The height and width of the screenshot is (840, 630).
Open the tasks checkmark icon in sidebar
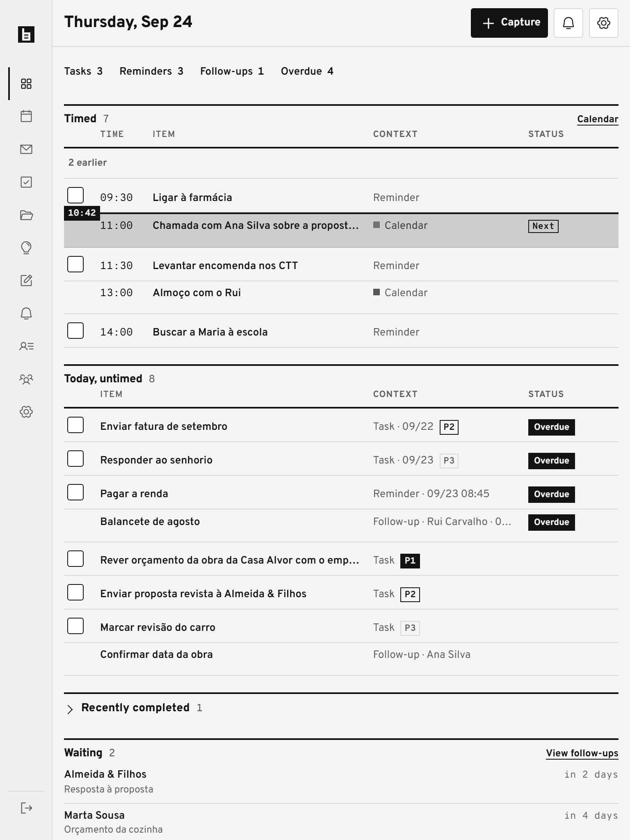coord(26,182)
